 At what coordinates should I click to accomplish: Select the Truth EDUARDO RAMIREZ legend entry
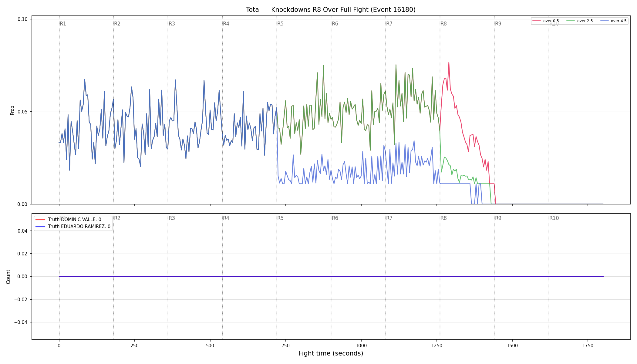point(73,227)
